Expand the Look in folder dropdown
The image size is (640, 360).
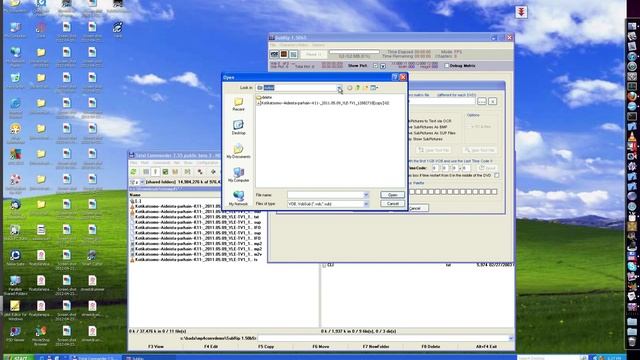(x=339, y=88)
